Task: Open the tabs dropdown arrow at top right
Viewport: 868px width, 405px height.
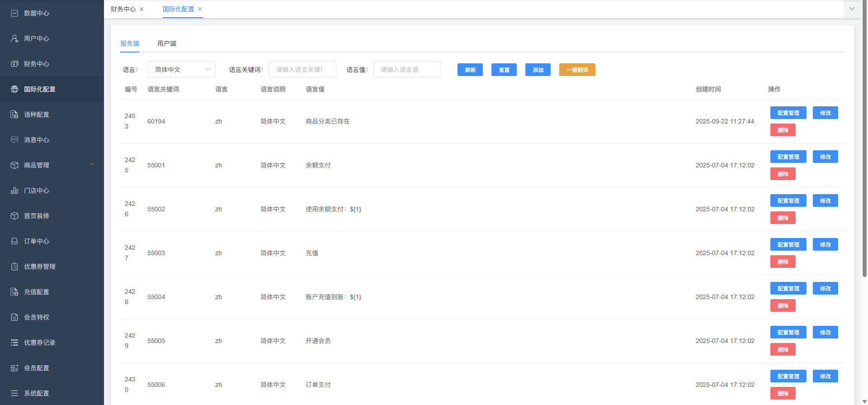Action: point(852,9)
